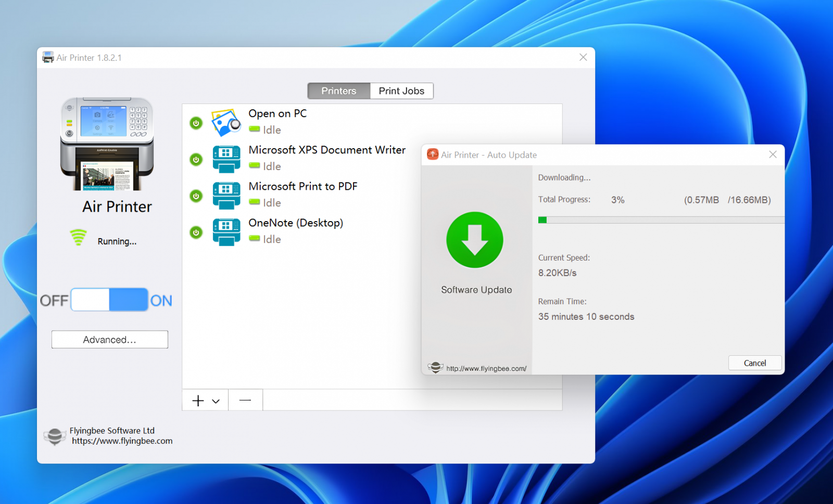
Task: Toggle power button for Microsoft XPS Document Writer
Action: tap(196, 160)
